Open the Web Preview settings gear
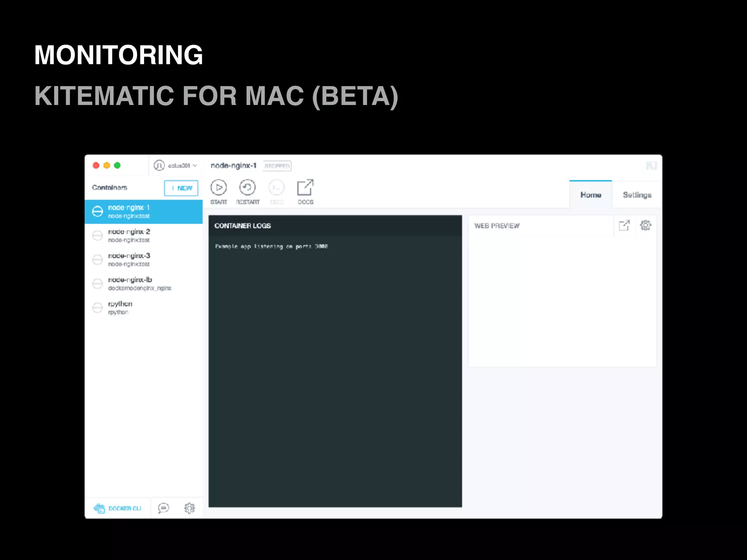 click(x=646, y=225)
